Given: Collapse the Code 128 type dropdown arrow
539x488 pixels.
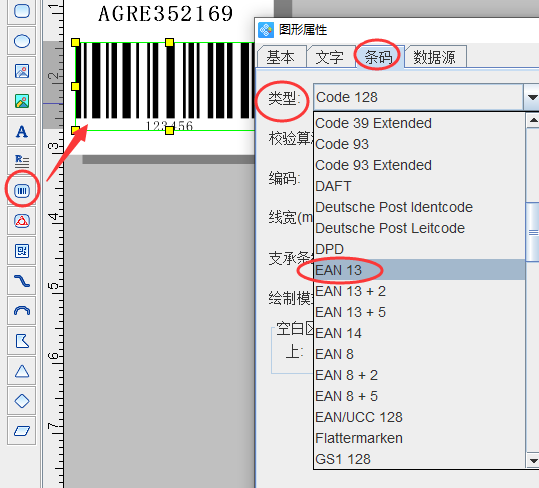Looking at the screenshot, I should pos(531,97).
